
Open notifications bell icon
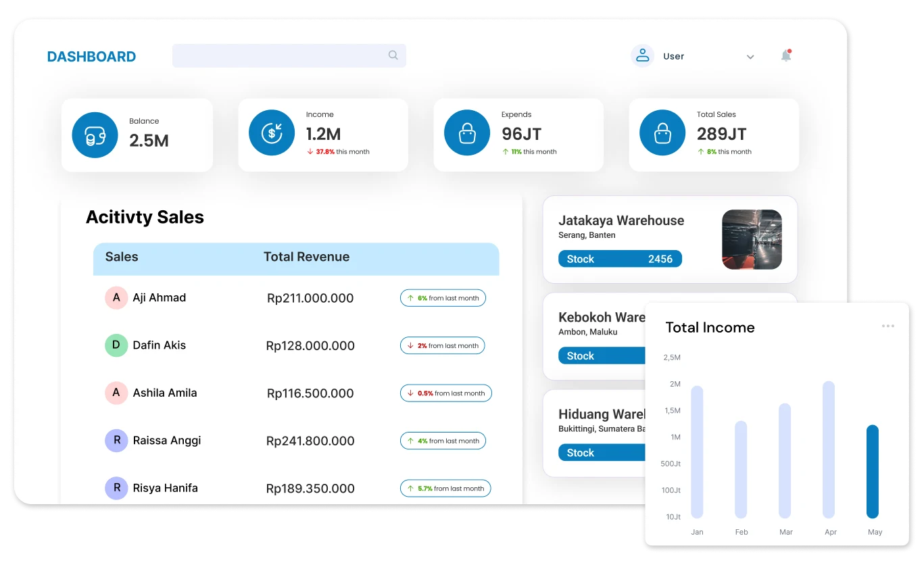(x=785, y=56)
